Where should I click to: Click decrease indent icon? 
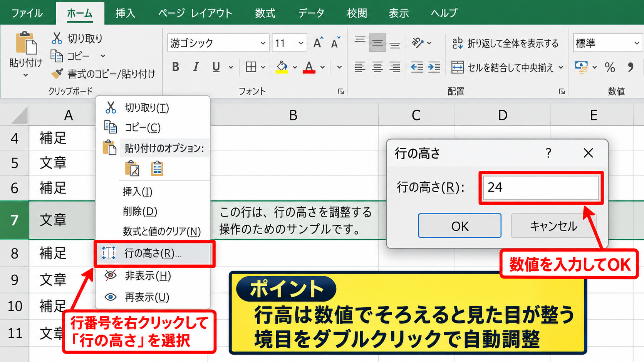coord(417,67)
